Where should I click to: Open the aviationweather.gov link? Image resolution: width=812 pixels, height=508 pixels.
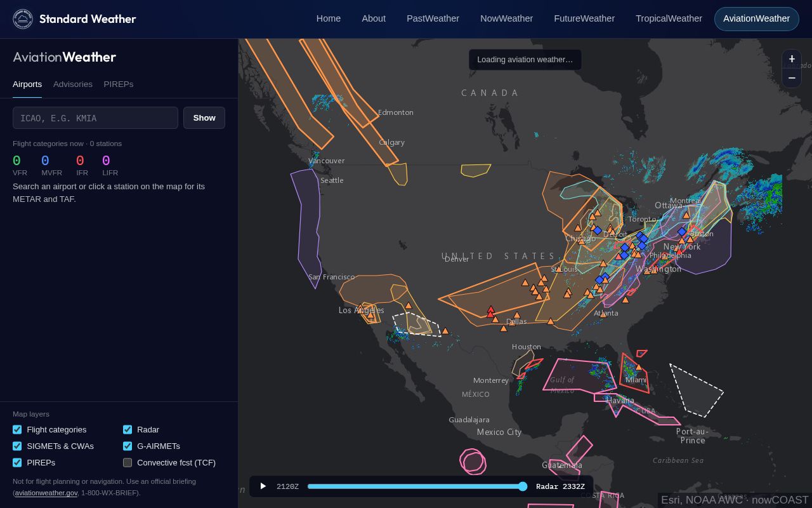point(46,493)
